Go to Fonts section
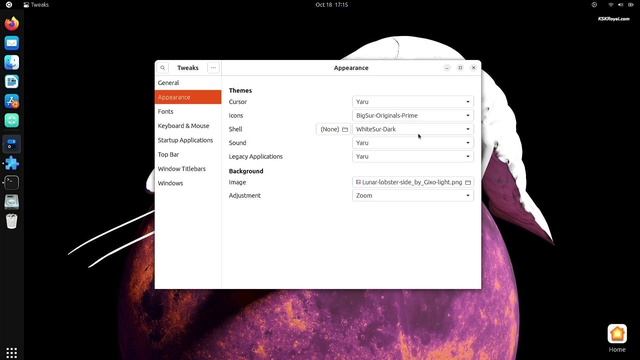This screenshot has height=360, width=640. [x=188, y=111]
